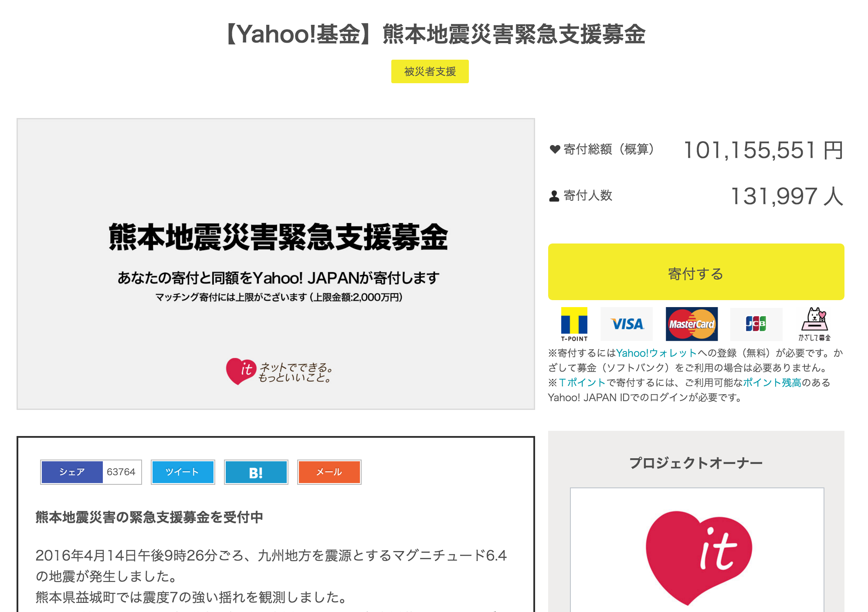Open the ポイント残高 link
This screenshot has height=612, width=868.
772,382
